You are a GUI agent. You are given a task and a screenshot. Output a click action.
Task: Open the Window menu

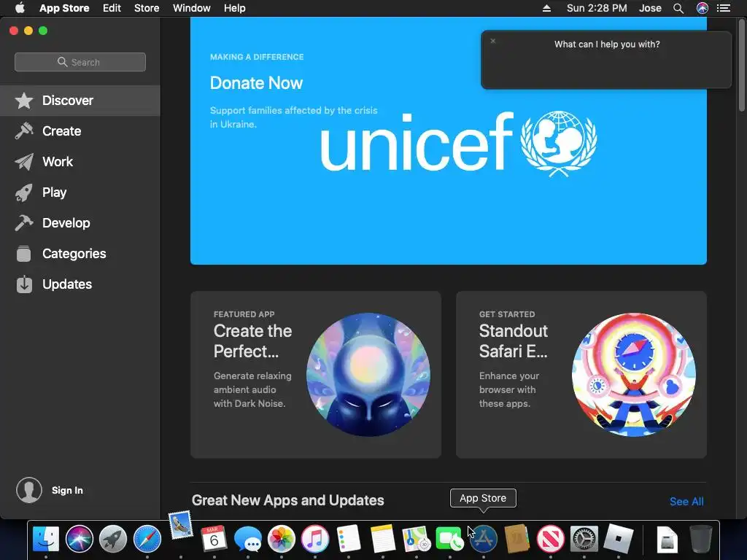192,8
